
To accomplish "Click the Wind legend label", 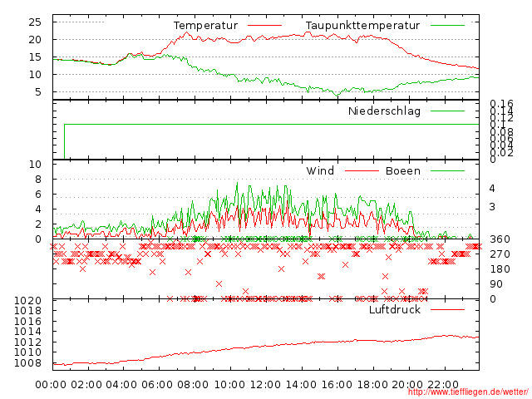I will point(320,170).
